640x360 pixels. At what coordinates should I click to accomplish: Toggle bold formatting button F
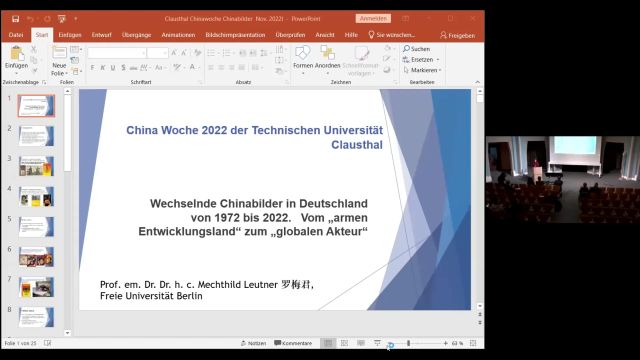tap(93, 68)
